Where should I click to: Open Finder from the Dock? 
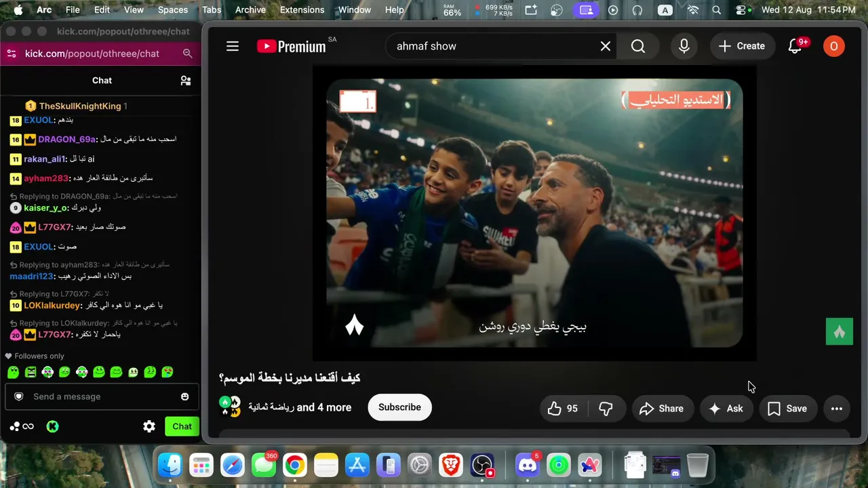(x=170, y=465)
